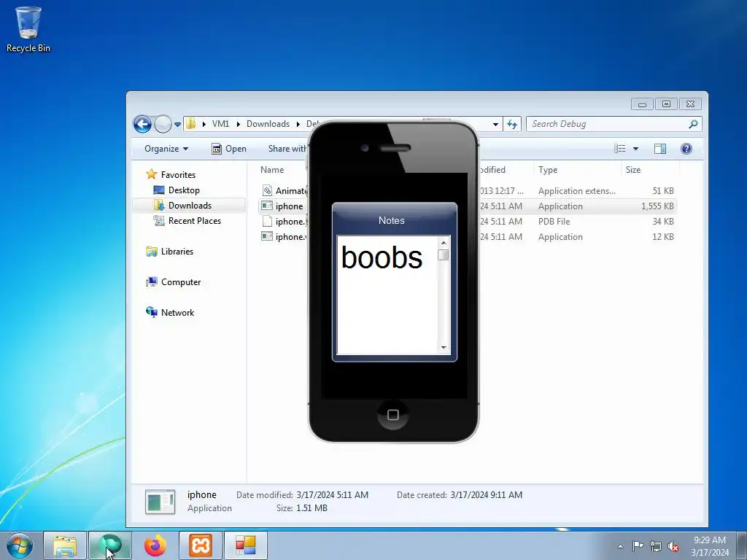Select Favorites in navigation pane
The height and width of the screenshot is (560, 747).
(x=178, y=175)
